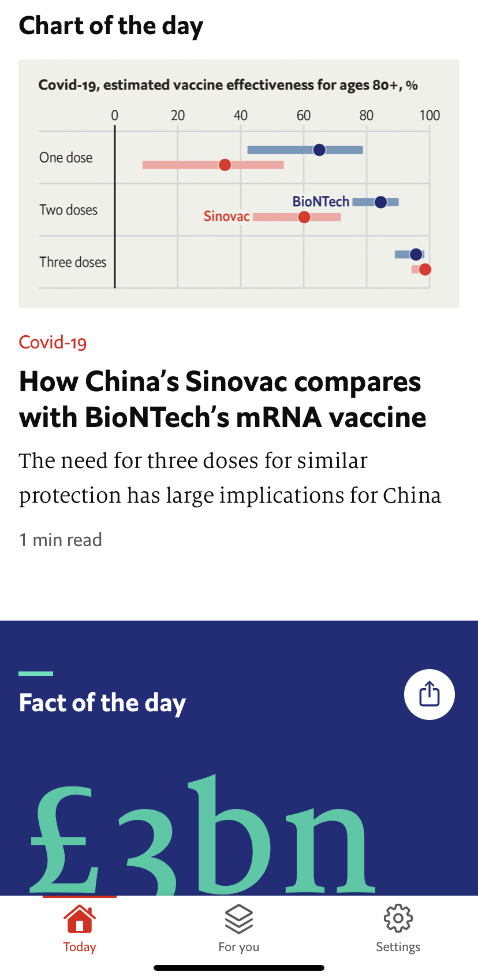Click the red Sinovac chart label

(226, 217)
